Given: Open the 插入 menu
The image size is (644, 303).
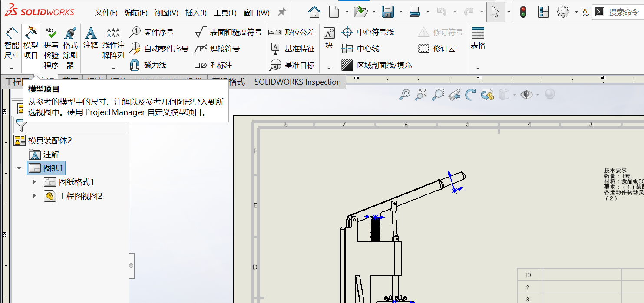Looking at the screenshot, I should [196, 12].
